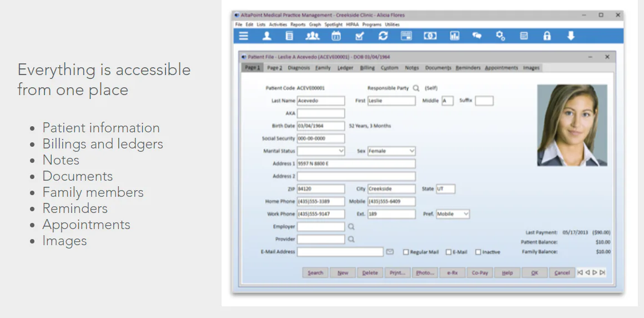644x318 pixels.
Task: Check the Inactive checkbox
Action: point(478,252)
